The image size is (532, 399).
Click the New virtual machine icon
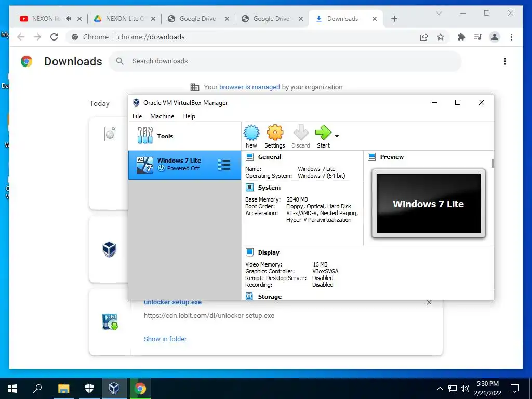coord(251,132)
